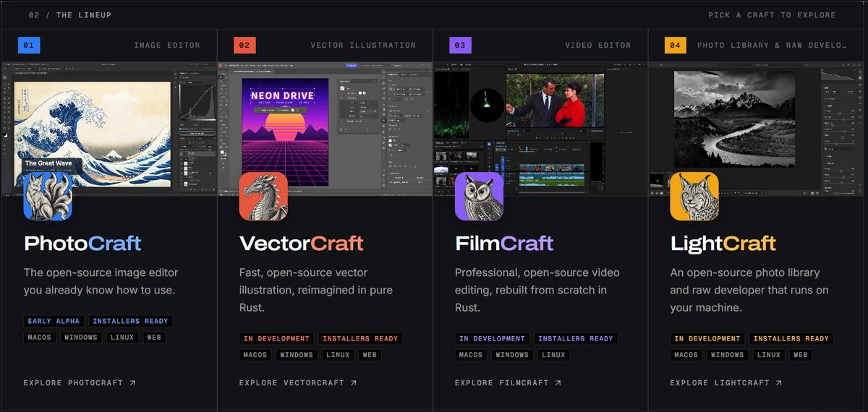Click the Image Editor category label

(x=167, y=45)
